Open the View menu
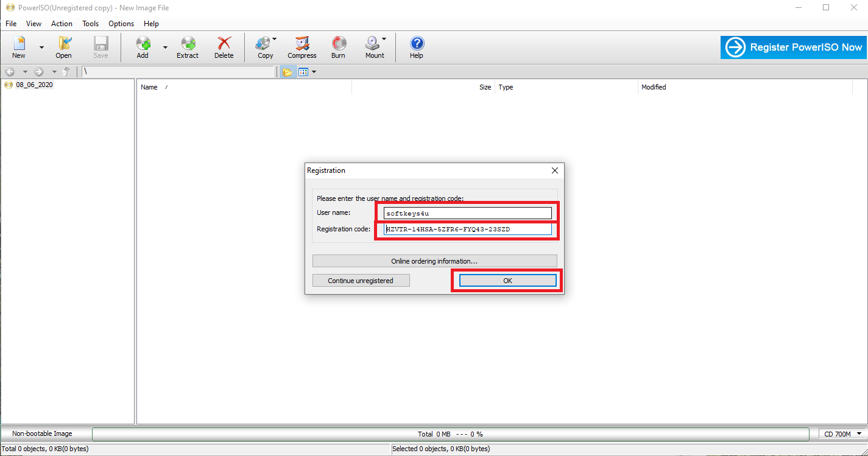Screen dimensions: 868x456 point(34,24)
